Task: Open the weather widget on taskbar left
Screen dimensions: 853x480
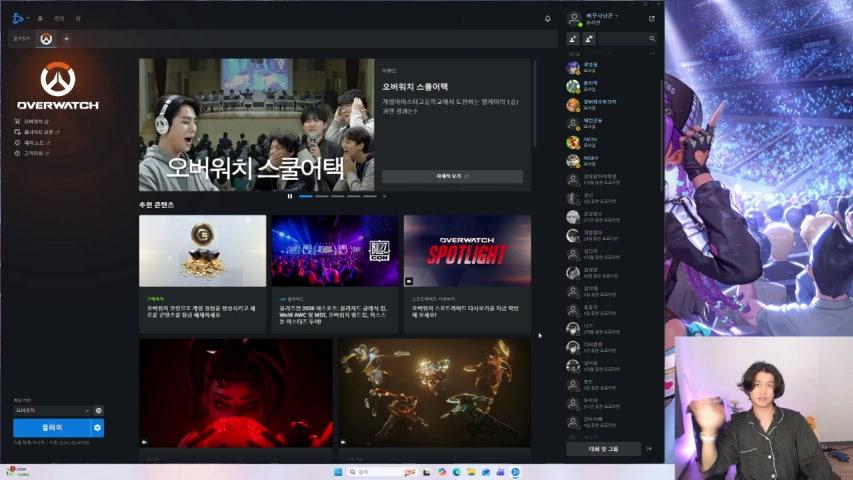Action: pos(17,471)
